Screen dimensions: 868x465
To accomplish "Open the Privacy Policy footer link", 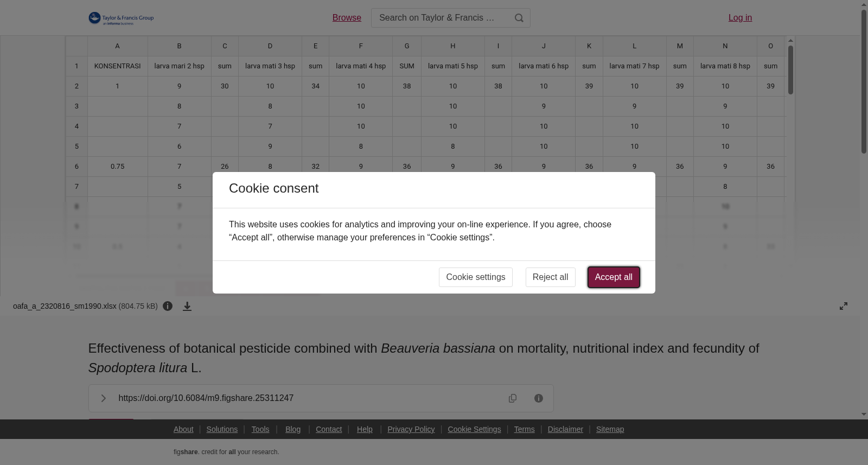I will (x=411, y=429).
